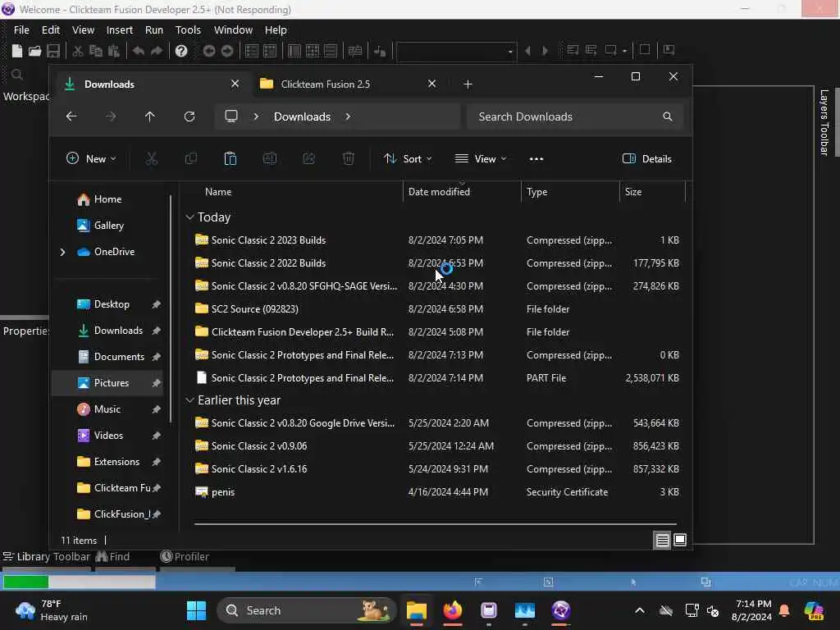Switch to details list view icon
Image resolution: width=840 pixels, height=630 pixels.
click(x=662, y=540)
